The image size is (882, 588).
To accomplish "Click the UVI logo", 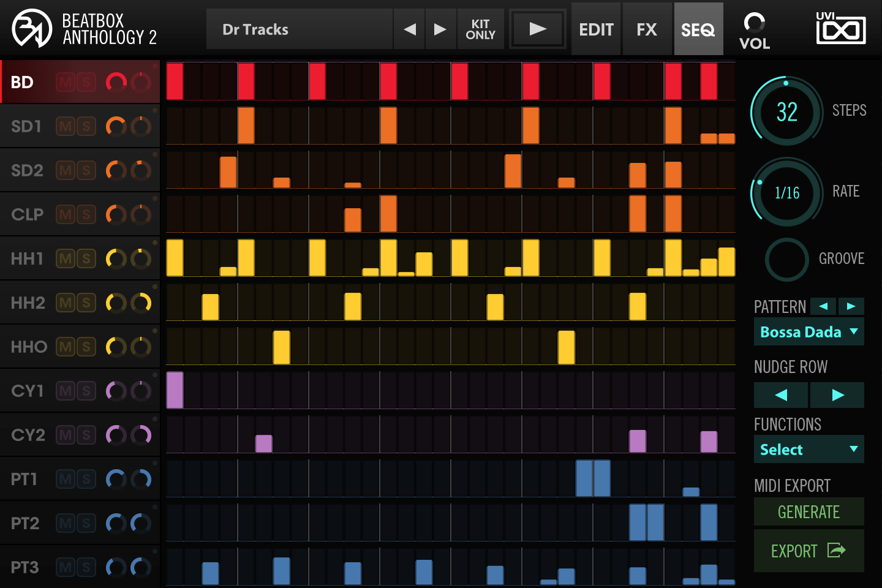I will coord(840,28).
